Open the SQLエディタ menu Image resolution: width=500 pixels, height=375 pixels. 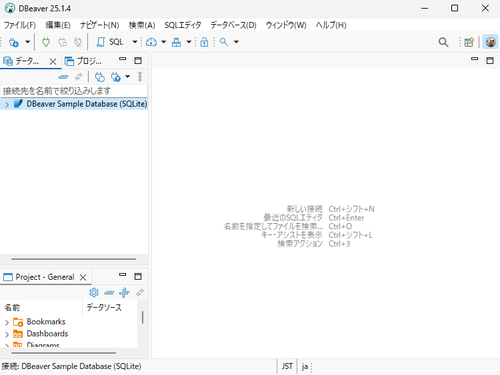coord(183,25)
